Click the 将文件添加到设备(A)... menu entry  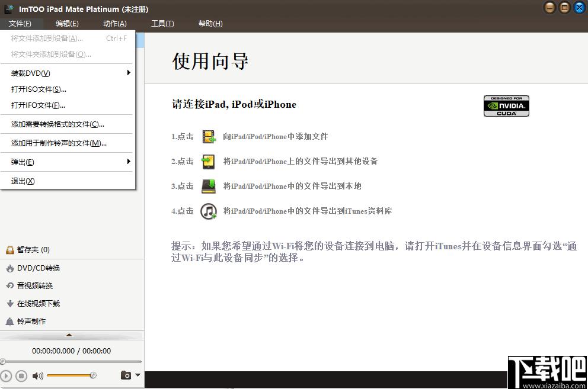click(68, 38)
